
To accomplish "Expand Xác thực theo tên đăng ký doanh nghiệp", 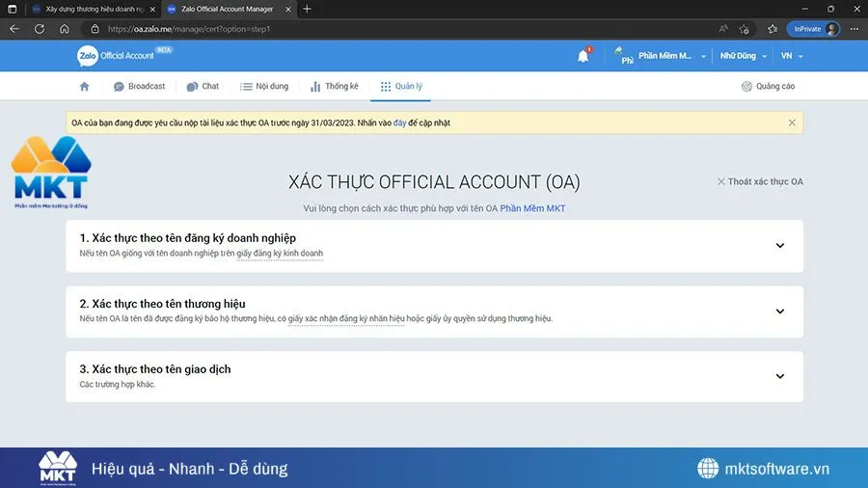I will [780, 245].
